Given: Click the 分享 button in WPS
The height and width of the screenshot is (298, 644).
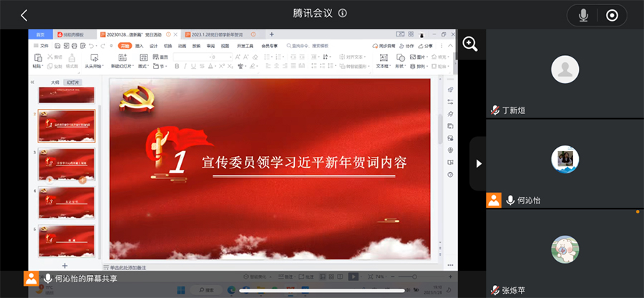Looking at the screenshot, I should click(x=427, y=46).
